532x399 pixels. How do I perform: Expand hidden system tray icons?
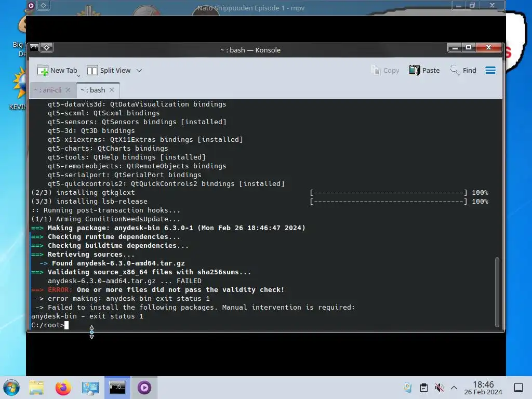click(x=454, y=388)
